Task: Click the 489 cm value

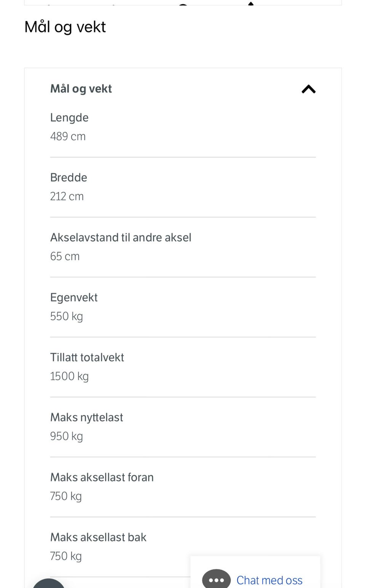Action: tap(68, 136)
